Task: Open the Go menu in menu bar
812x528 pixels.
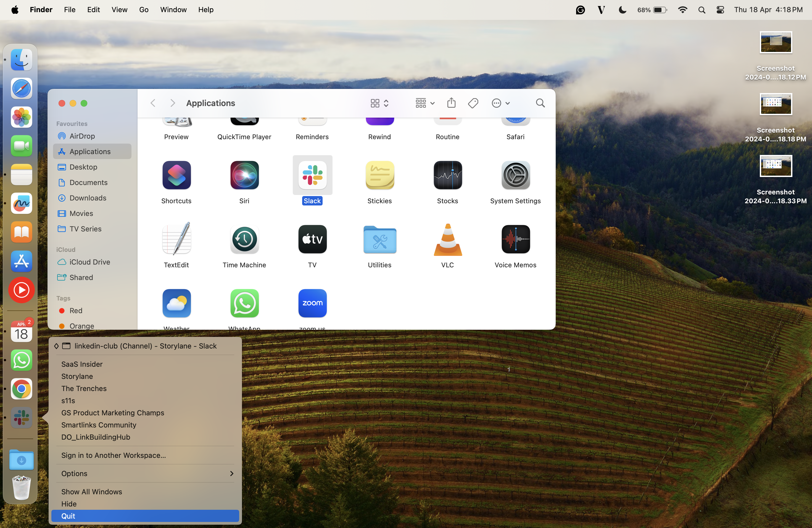Action: (144, 10)
